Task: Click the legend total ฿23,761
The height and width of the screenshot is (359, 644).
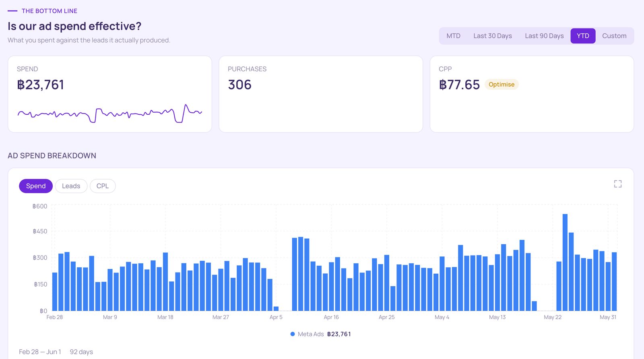Action: click(339, 334)
